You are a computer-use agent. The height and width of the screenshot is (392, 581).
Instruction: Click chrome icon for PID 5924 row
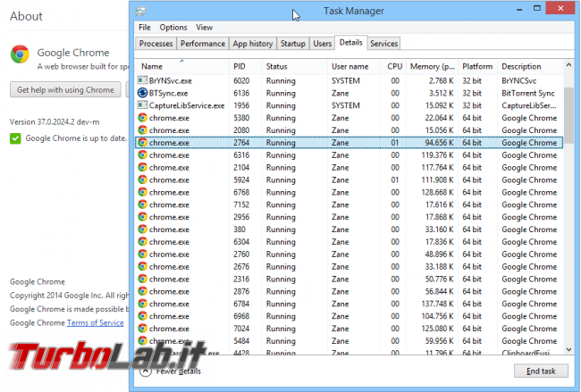click(142, 179)
